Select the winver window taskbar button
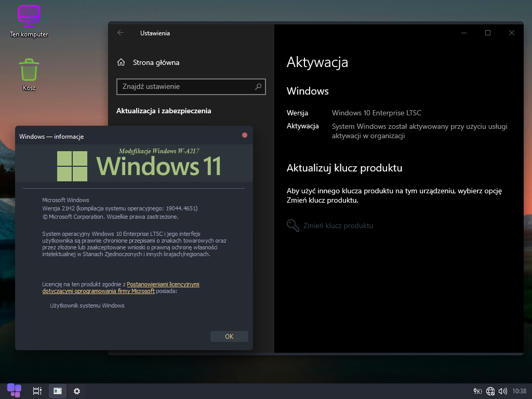Screen dimensions: 532x399 pyautogui.click(x=58, y=391)
